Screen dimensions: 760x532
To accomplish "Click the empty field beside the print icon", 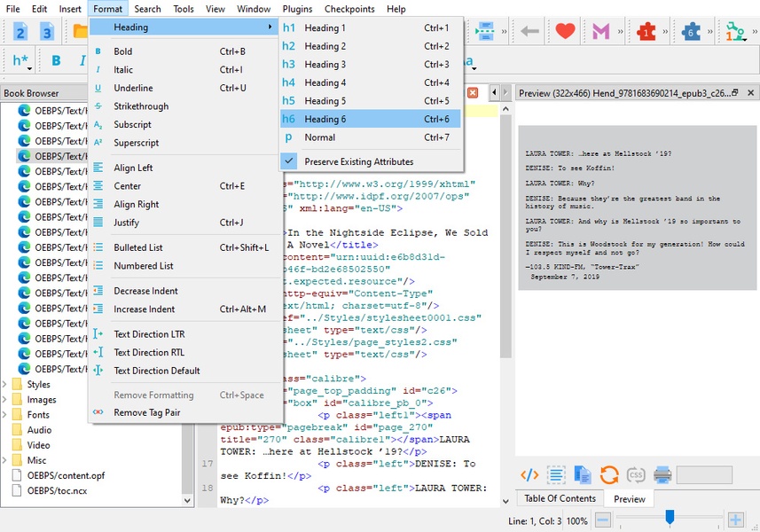I will (x=704, y=475).
